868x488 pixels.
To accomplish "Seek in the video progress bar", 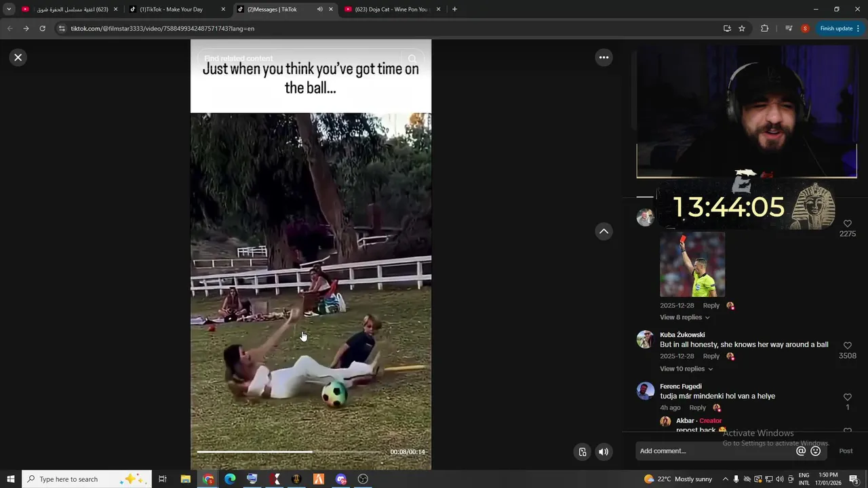I will click(x=290, y=451).
